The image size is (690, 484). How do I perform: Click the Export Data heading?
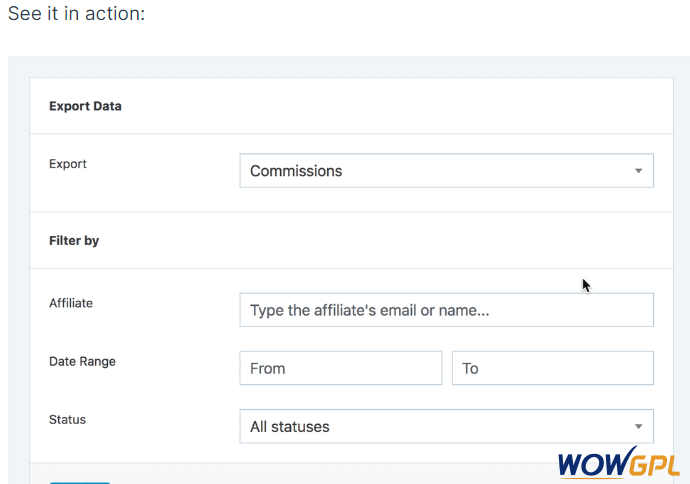[x=85, y=106]
